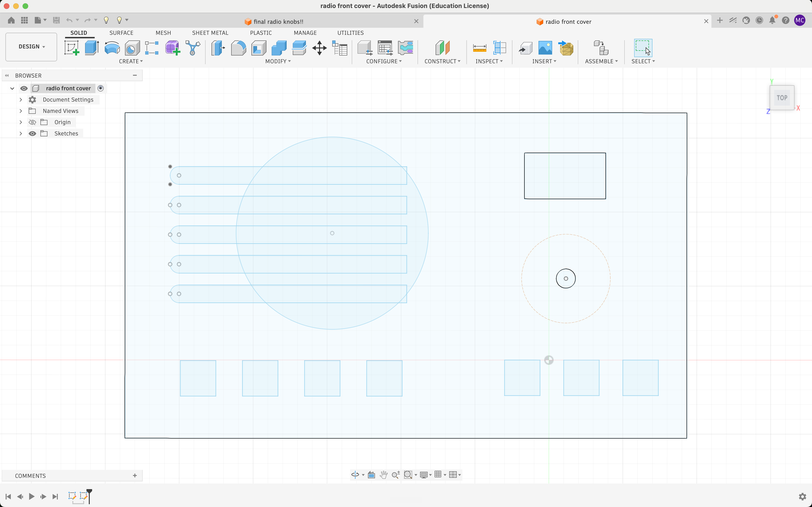Switch to the MANAGE tab
Viewport: 812px width, 507px height.
pyautogui.click(x=305, y=33)
